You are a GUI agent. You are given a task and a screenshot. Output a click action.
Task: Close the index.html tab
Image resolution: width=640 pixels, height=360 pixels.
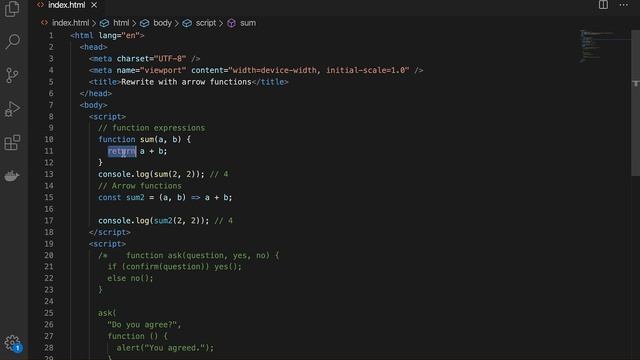click(94, 5)
